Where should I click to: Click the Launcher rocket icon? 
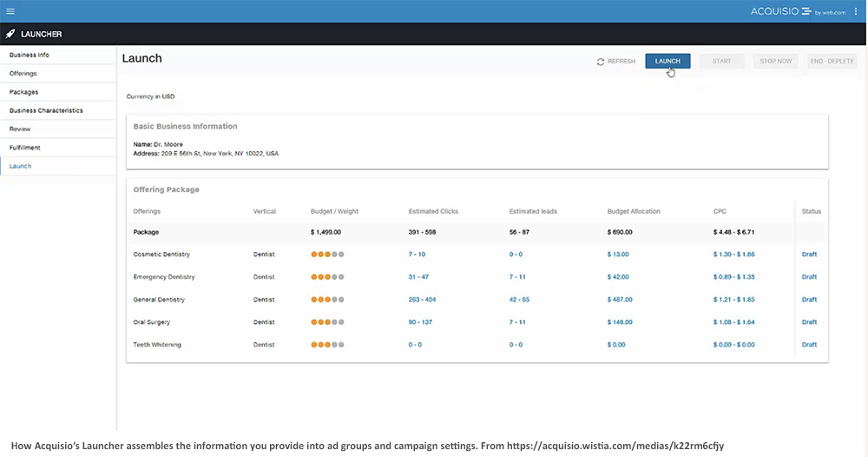[x=10, y=35]
